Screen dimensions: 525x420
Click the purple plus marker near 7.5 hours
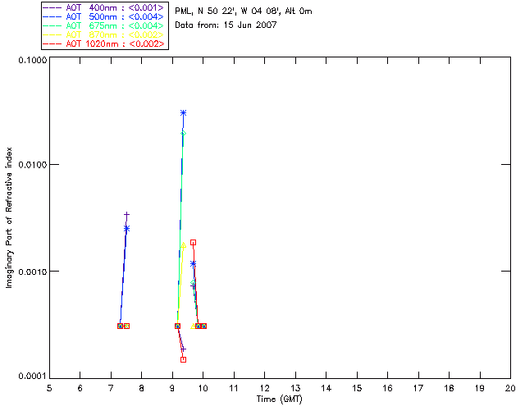126,215
